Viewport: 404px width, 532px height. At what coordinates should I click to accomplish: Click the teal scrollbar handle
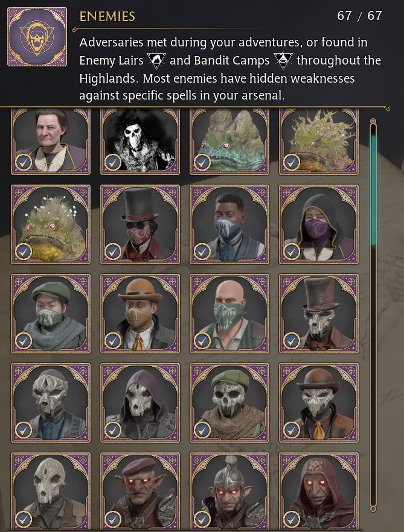tap(373, 189)
